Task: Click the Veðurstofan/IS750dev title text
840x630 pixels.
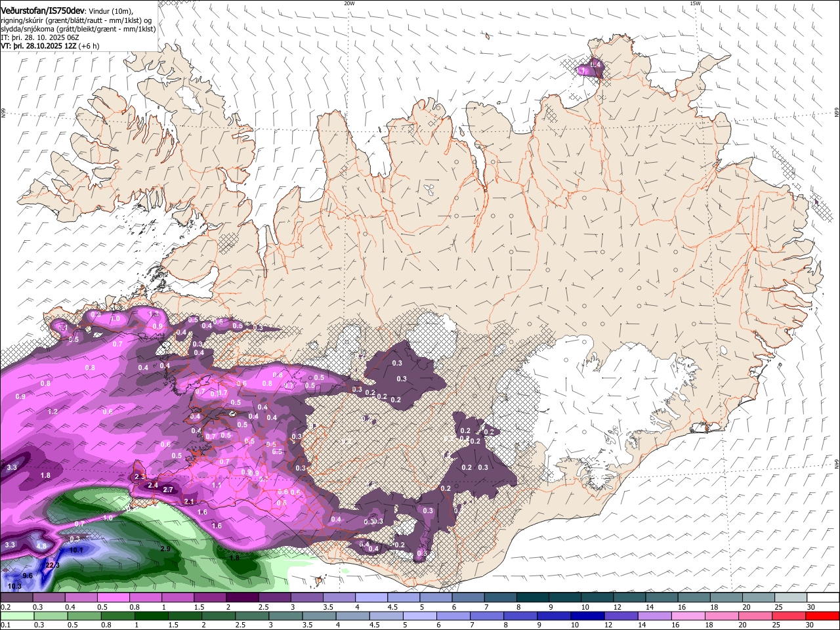Action: click(x=42, y=10)
